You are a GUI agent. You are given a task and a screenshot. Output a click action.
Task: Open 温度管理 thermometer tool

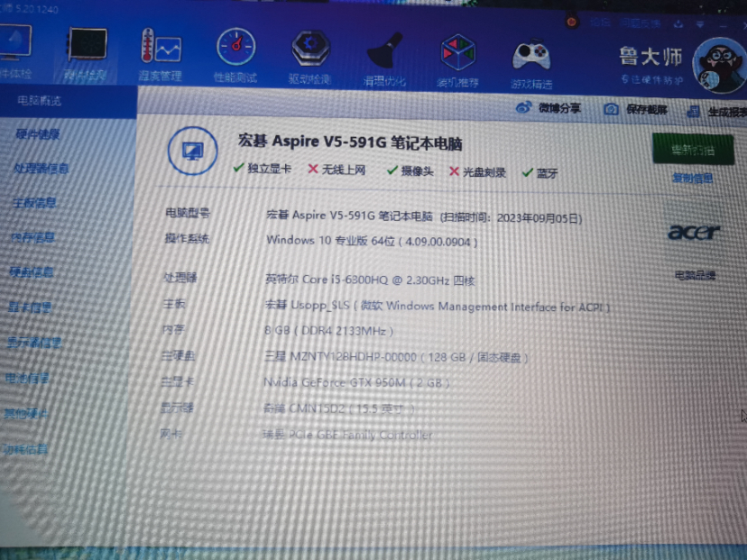tap(160, 55)
